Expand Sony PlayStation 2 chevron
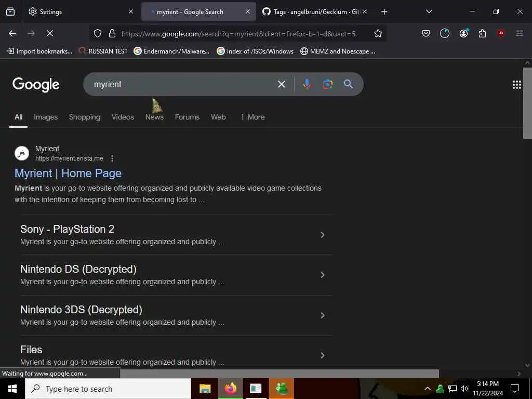This screenshot has width=532, height=399. pyautogui.click(x=323, y=235)
